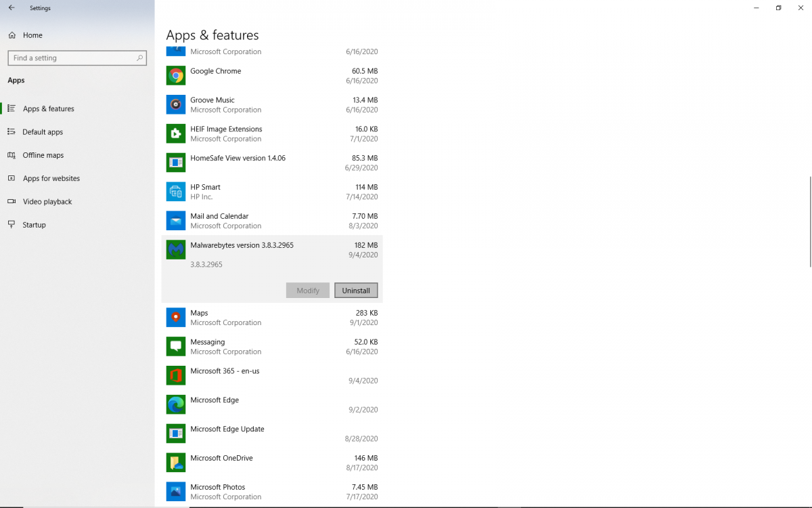Select Groove Music app name

[212, 100]
